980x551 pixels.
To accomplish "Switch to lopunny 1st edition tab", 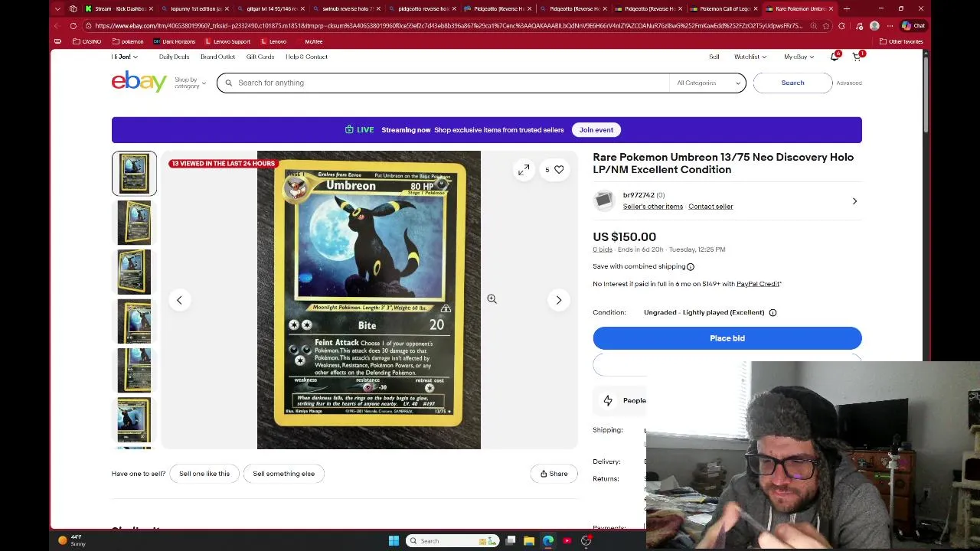I will point(194,8).
